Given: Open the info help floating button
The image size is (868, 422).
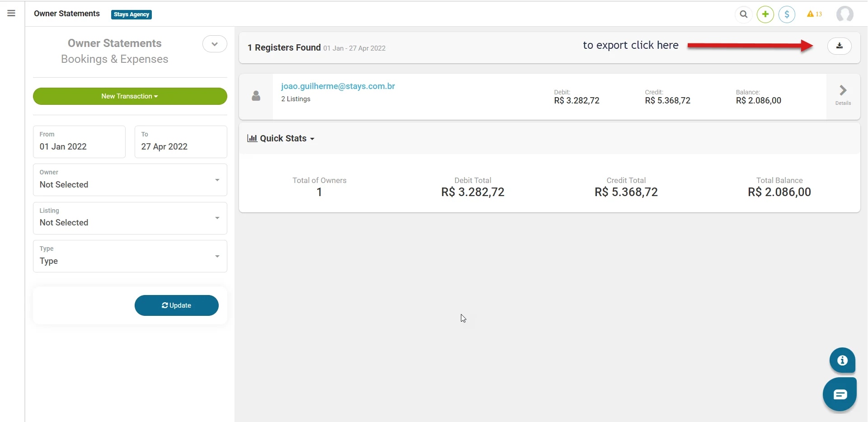Looking at the screenshot, I should pyautogui.click(x=842, y=361).
